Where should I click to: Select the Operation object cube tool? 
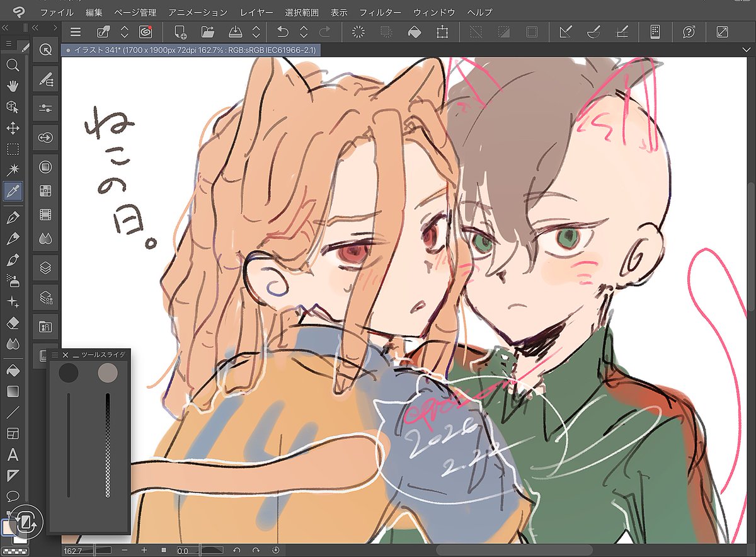coord(13,106)
